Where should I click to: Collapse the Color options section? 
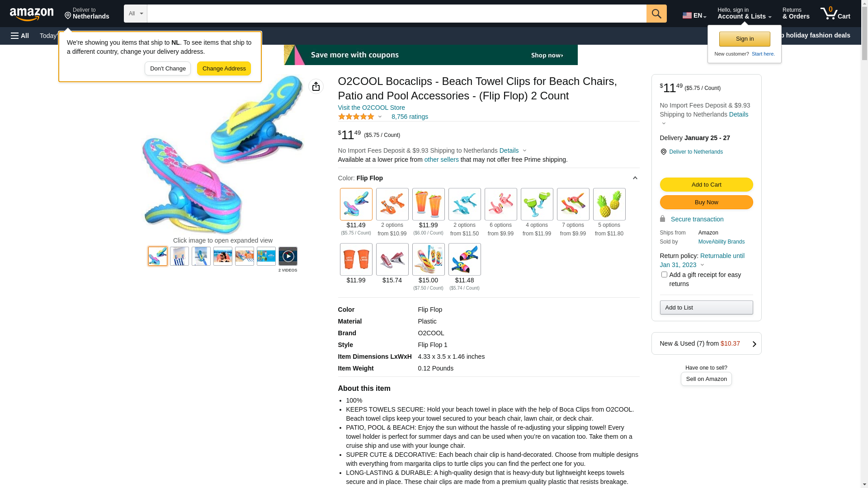pos(635,178)
